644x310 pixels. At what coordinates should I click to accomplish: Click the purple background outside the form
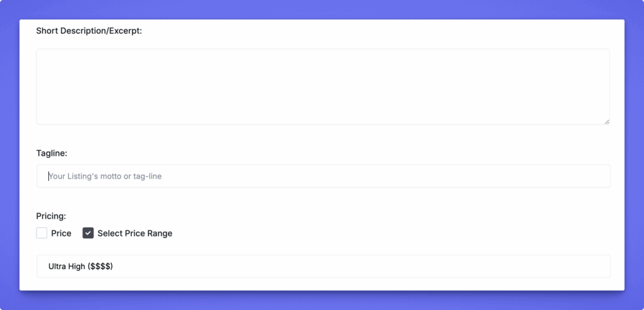pos(634,157)
